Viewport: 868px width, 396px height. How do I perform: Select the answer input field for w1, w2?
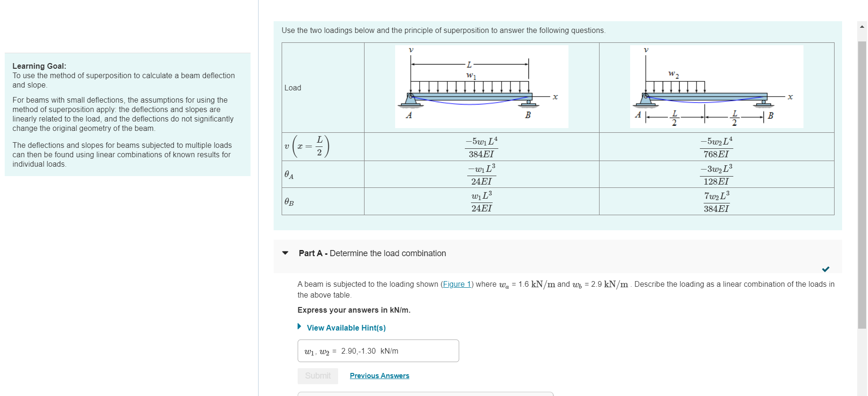click(378, 350)
